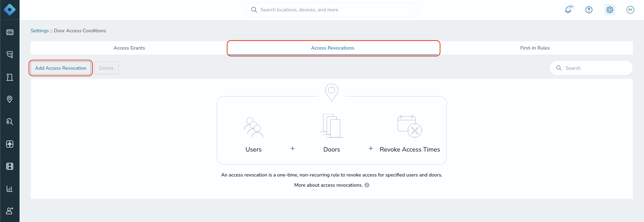This screenshot has width=644, height=222.
Task: Open the cameras sidebar icon
Action: coord(10,32)
